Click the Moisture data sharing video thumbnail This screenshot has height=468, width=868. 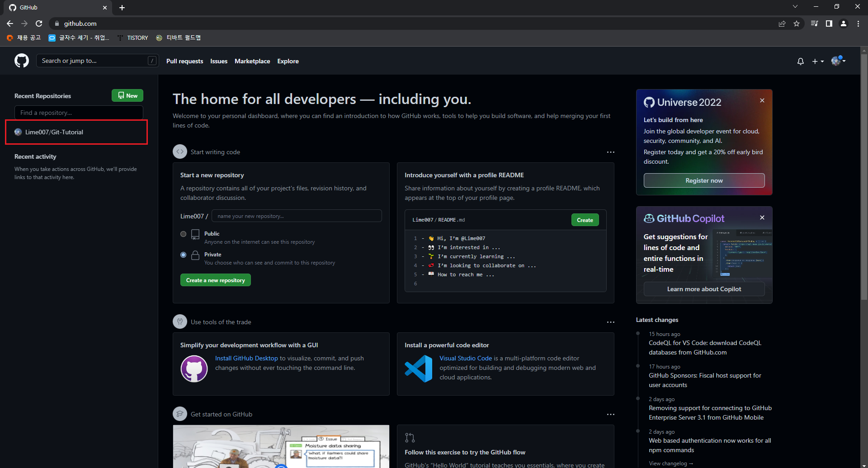tap(281, 446)
